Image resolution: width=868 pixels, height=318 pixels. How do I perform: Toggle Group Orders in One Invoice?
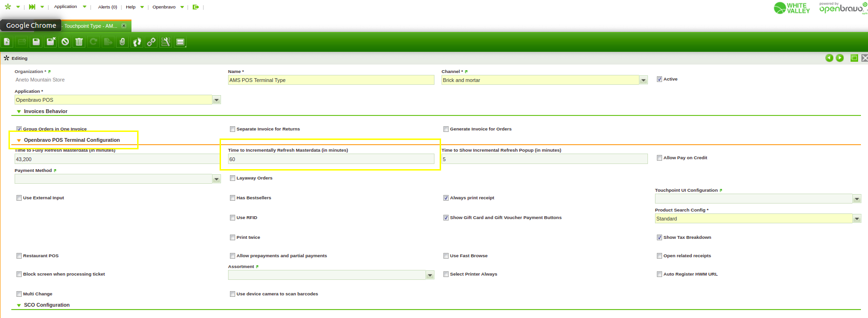(x=19, y=129)
